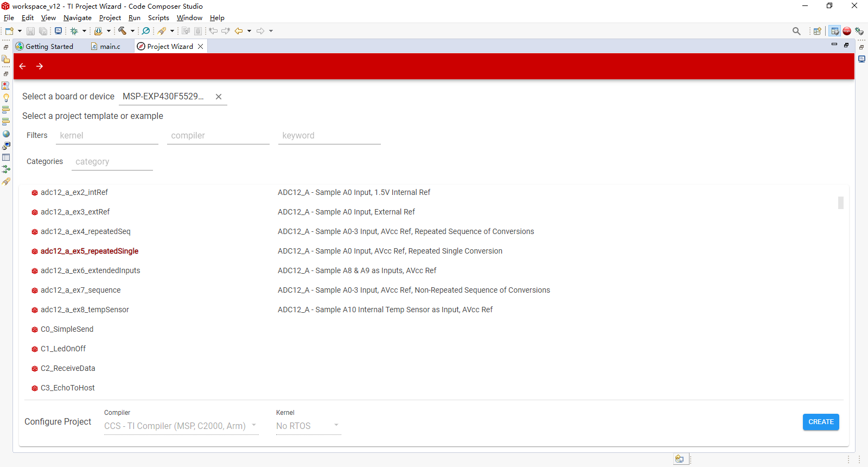This screenshot has height=467, width=868.
Task: Click the New project toolbar icon
Action: [9, 31]
